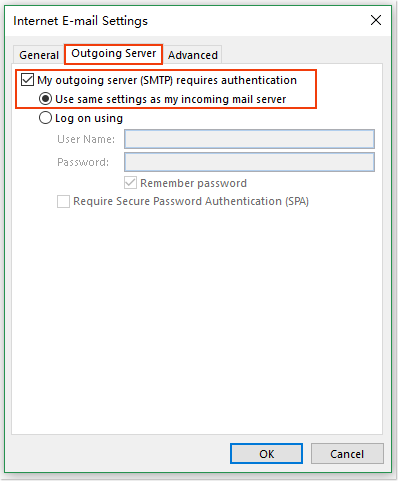Switch to the General tab

point(39,55)
